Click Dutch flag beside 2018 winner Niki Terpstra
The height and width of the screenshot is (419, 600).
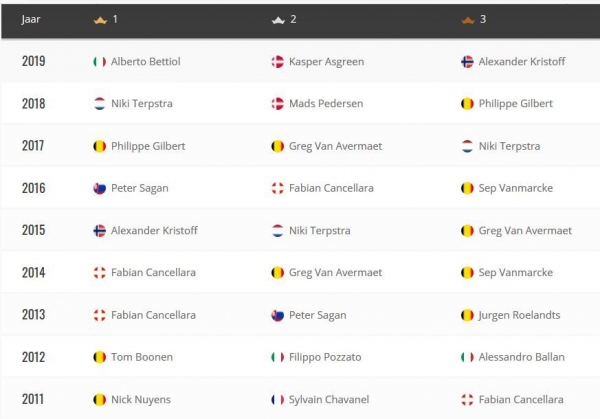(99, 104)
